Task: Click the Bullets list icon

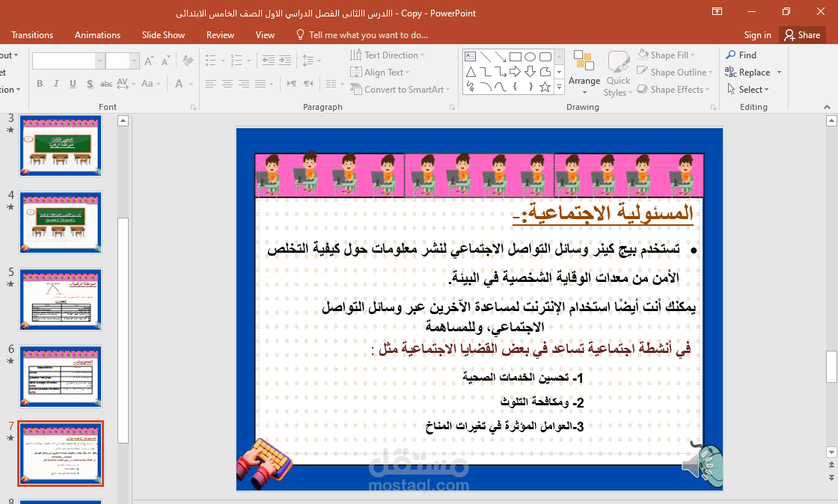Action: tap(210, 61)
